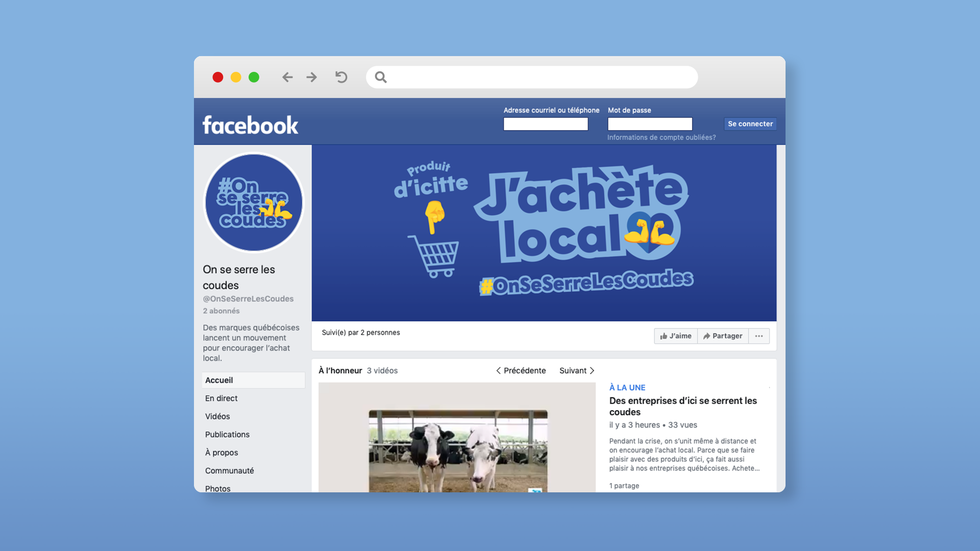
Task: Open the Vidéos sidebar section
Action: (x=217, y=416)
